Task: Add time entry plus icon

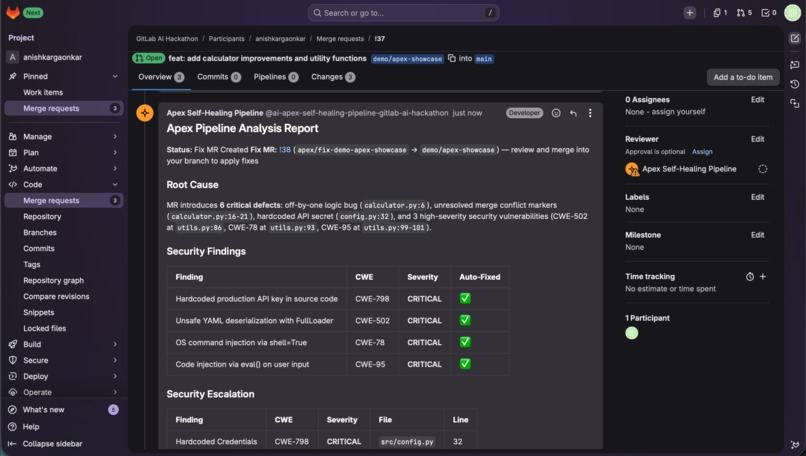Action: [x=763, y=277]
